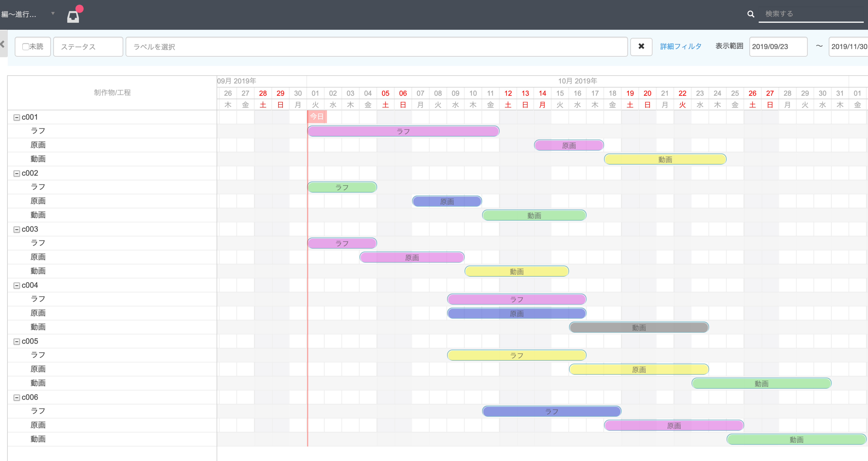Select the c006 原画 pink task bar
The width and height of the screenshot is (868, 461).
tap(674, 425)
